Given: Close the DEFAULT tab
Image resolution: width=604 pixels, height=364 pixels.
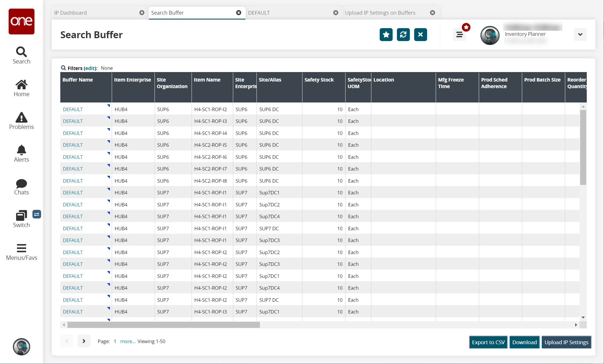Looking at the screenshot, I should coord(335,13).
